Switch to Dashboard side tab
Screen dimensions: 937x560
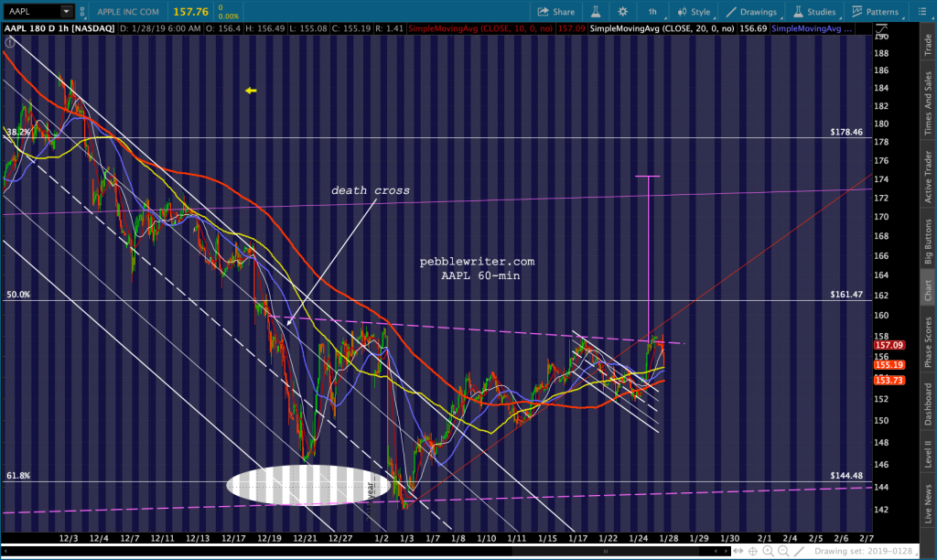(928, 404)
